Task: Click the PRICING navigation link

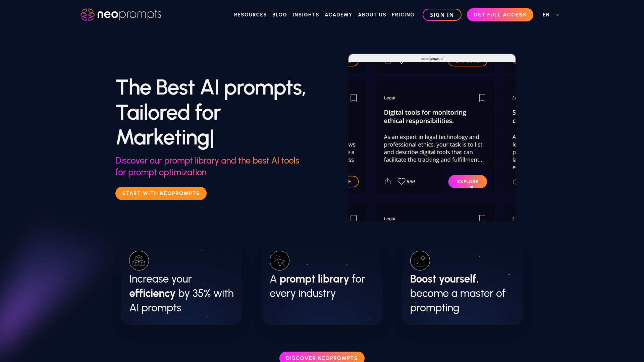Action: coord(403,15)
